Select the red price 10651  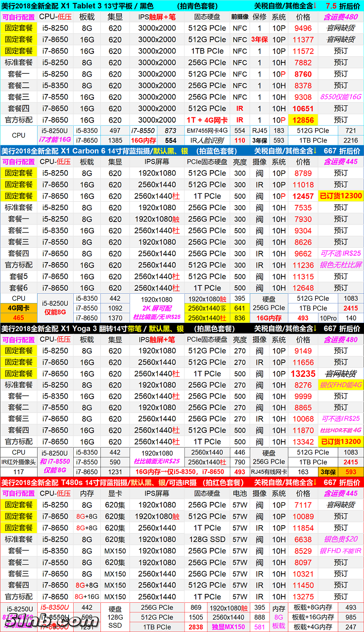[303, 109]
